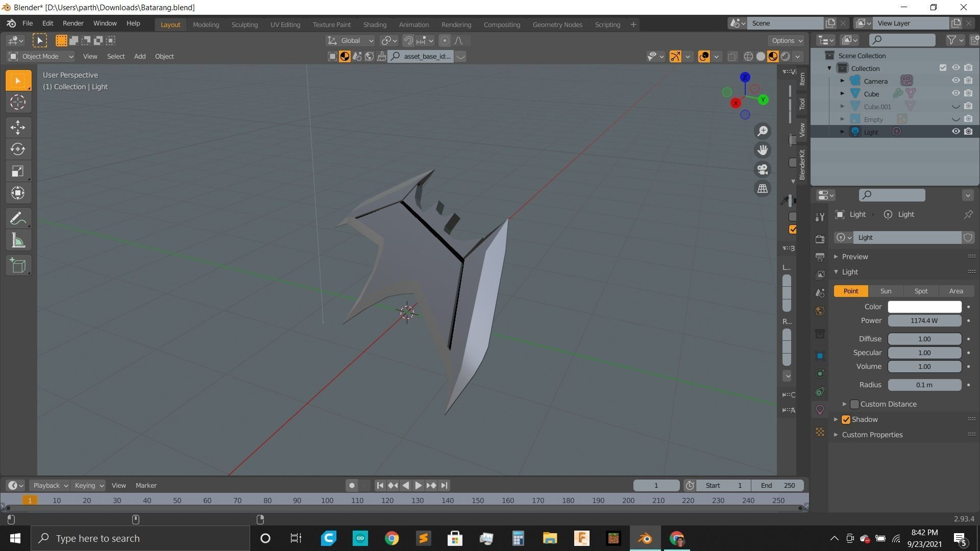Image resolution: width=980 pixels, height=551 pixels.
Task: Open the Playback dropdown in timeline
Action: (50, 486)
